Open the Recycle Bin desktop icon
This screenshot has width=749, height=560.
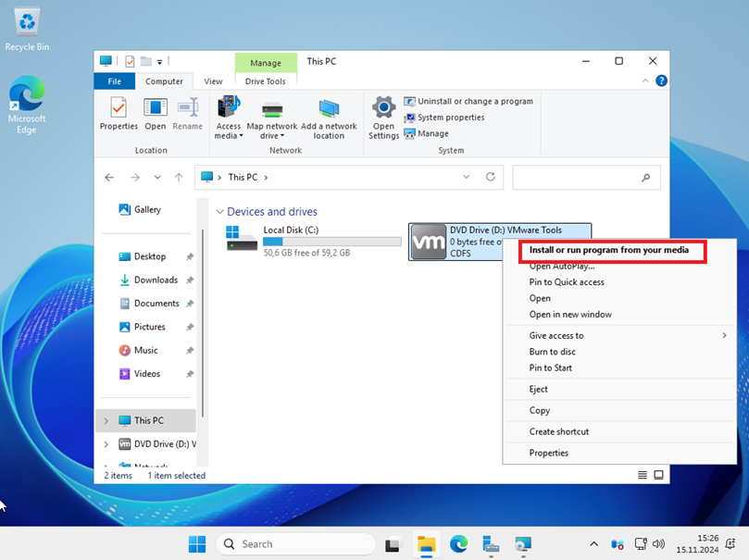pyautogui.click(x=27, y=30)
